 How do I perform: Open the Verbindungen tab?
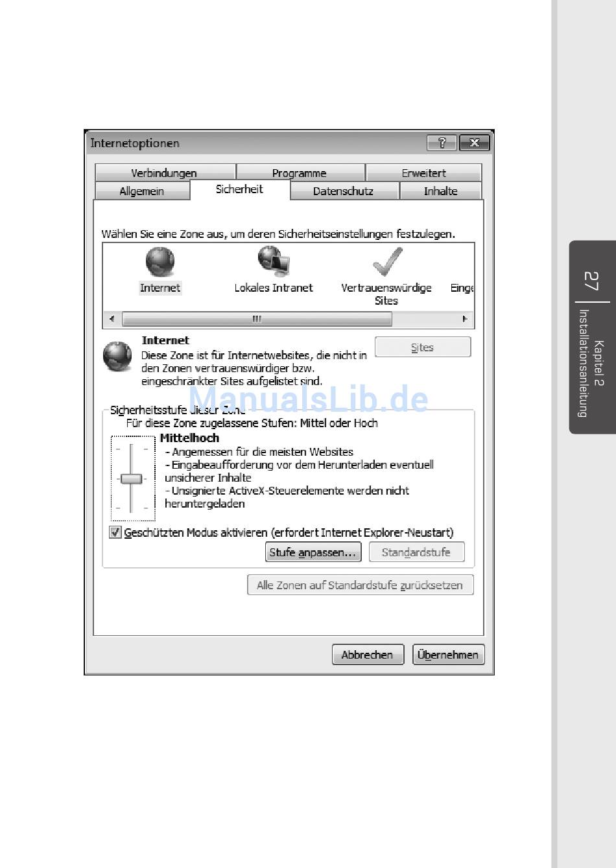pos(165,172)
